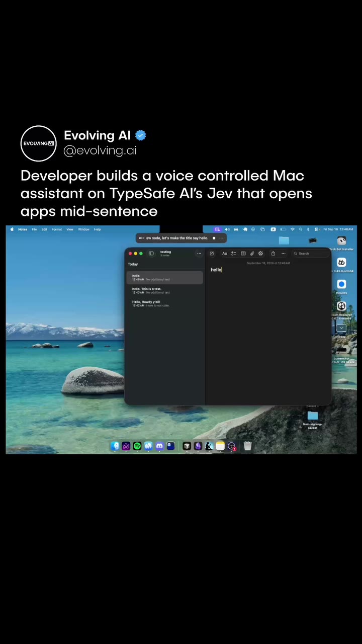Toggle the Notes sidebar button
This screenshot has width=362, height=644.
(x=151, y=254)
